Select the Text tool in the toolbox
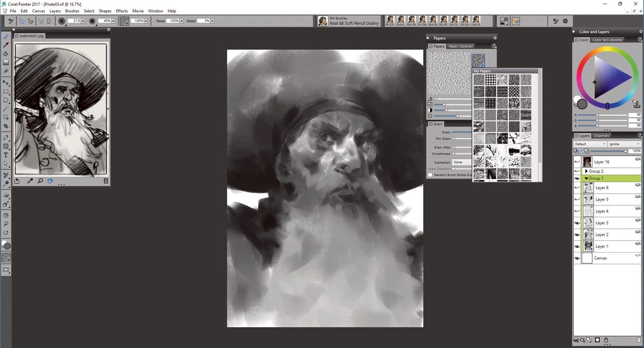The height and width of the screenshot is (348, 644). 6,156
